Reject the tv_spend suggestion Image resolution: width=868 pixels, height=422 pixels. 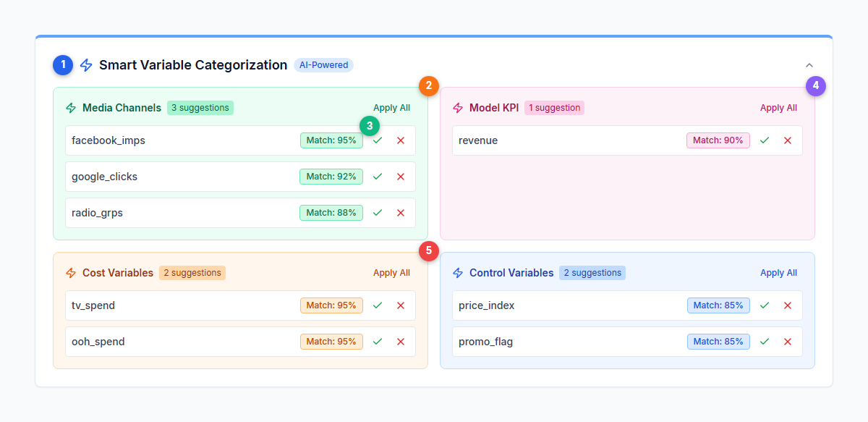[401, 305]
